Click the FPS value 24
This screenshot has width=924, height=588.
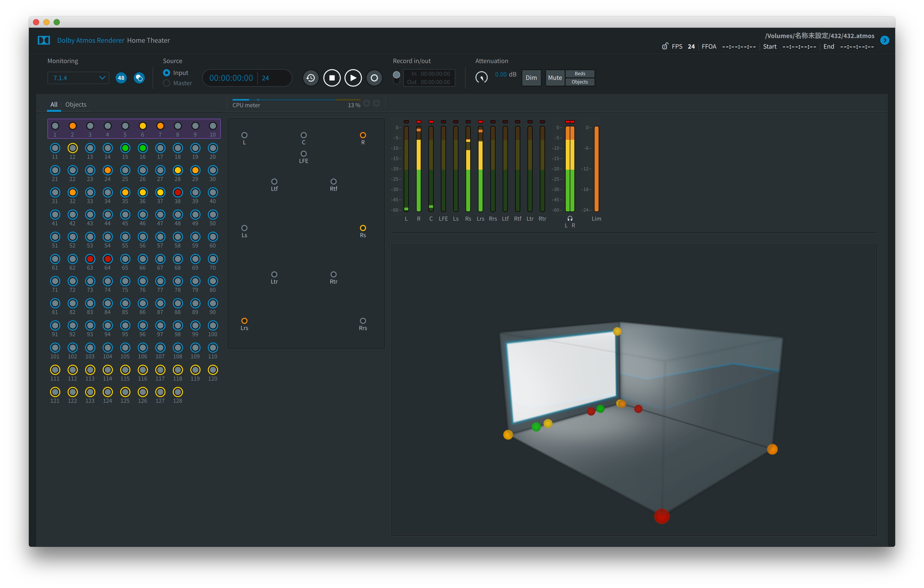(x=691, y=46)
